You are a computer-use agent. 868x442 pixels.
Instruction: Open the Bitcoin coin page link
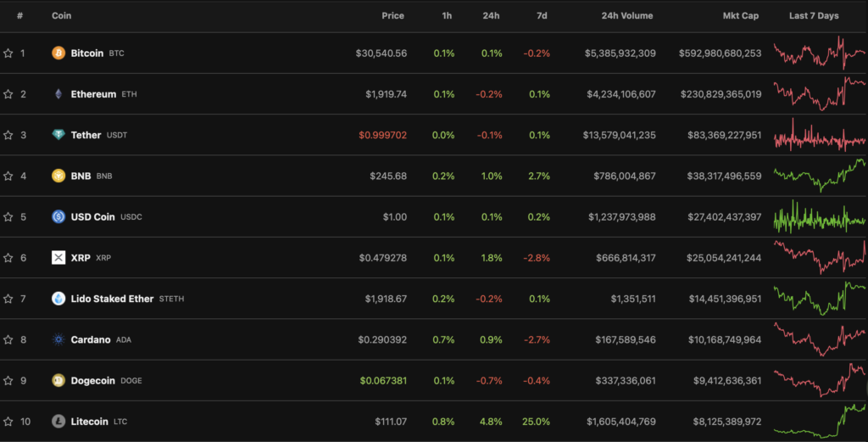click(87, 53)
